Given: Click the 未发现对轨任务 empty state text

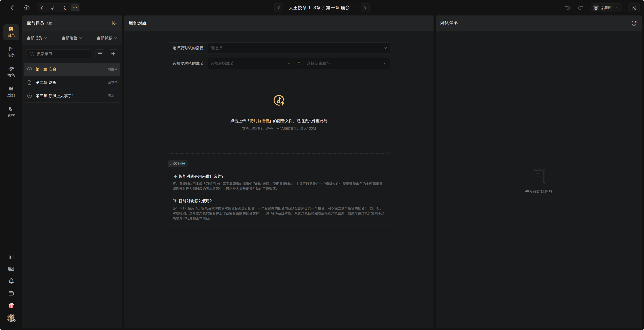Looking at the screenshot, I should click(x=539, y=192).
